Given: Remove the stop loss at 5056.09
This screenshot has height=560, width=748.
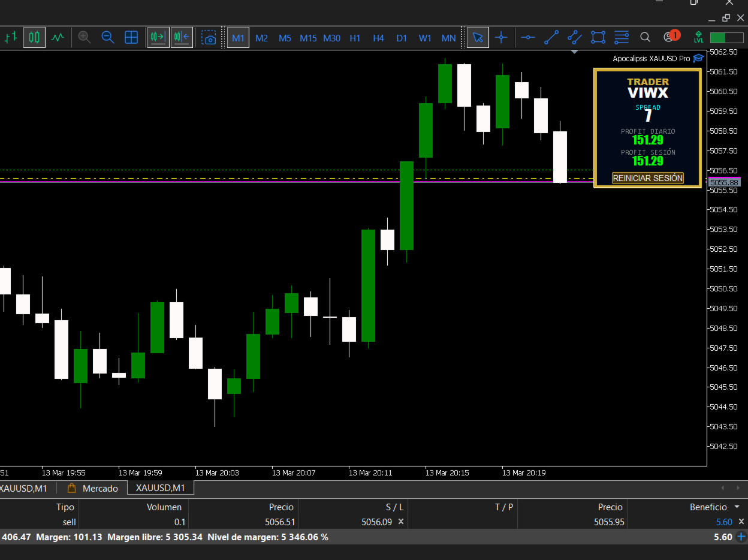Looking at the screenshot, I should coord(401,522).
